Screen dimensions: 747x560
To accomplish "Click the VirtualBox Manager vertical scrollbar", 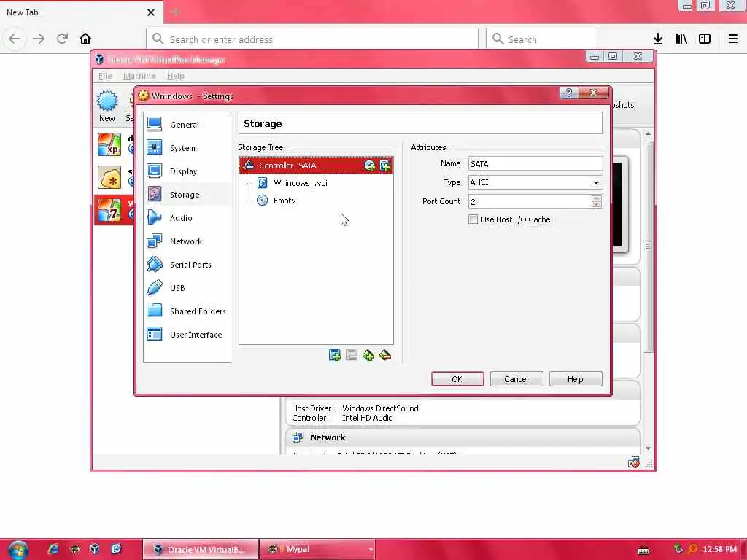I will [x=648, y=246].
